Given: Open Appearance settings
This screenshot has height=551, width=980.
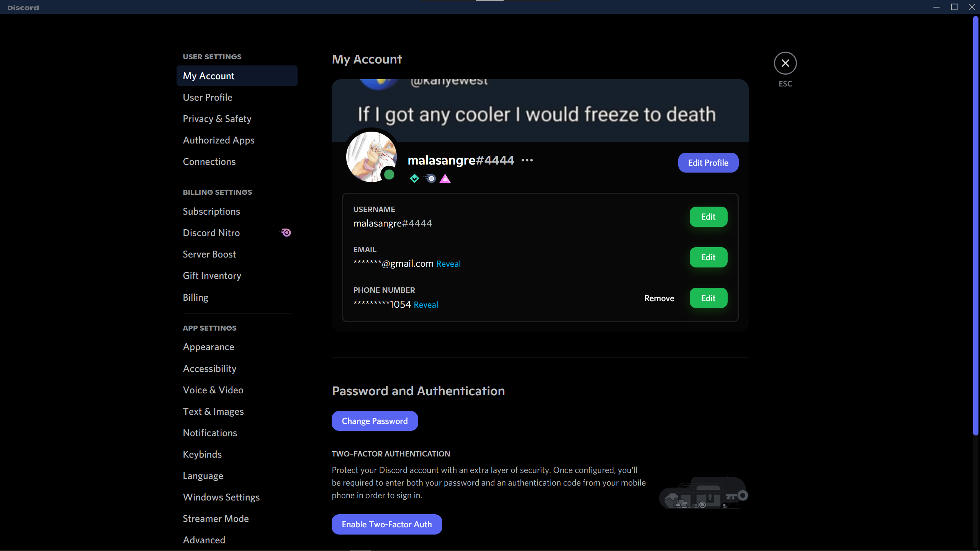Looking at the screenshot, I should (x=237, y=347).
